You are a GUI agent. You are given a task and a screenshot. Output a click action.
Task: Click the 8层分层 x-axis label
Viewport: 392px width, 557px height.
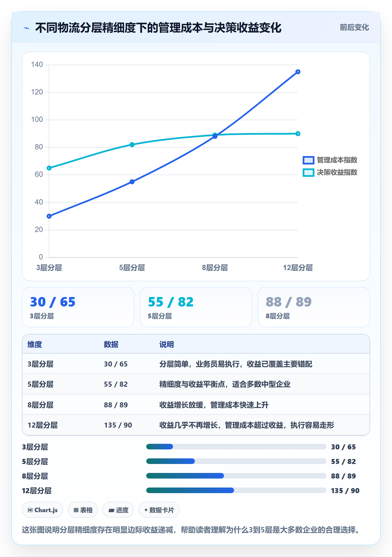[215, 268]
